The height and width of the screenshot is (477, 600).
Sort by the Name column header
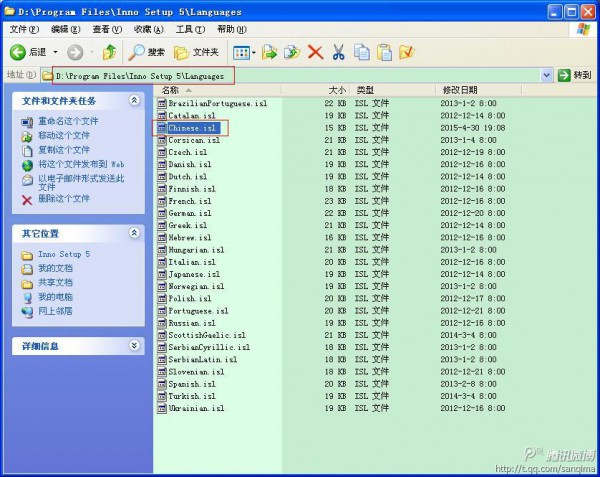tap(217, 90)
